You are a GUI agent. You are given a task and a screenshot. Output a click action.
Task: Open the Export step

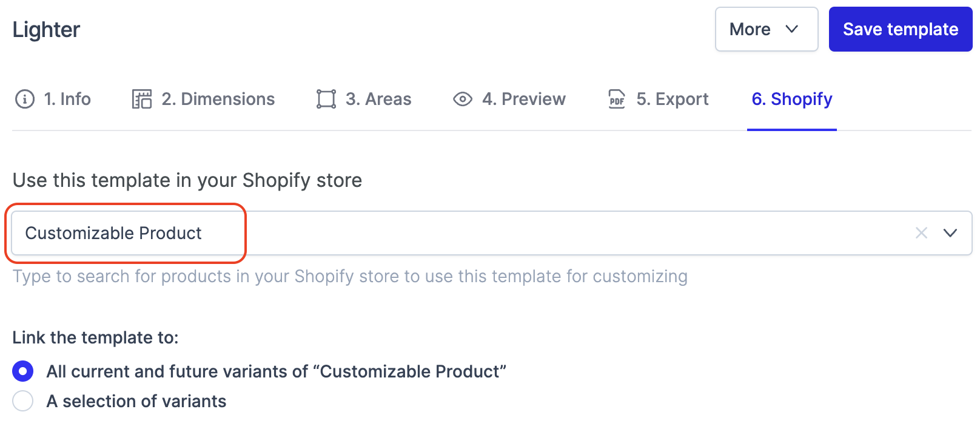click(673, 99)
